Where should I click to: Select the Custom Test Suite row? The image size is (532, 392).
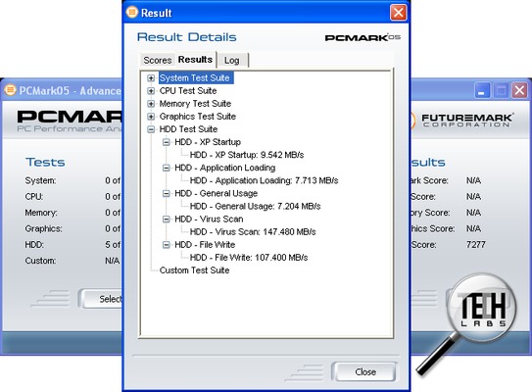194,270
